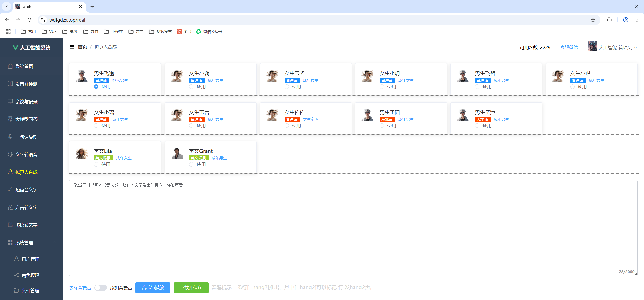Open the 常用 bookmarks folder
Image resolution: width=644 pixels, height=300 pixels.
pos(28,31)
